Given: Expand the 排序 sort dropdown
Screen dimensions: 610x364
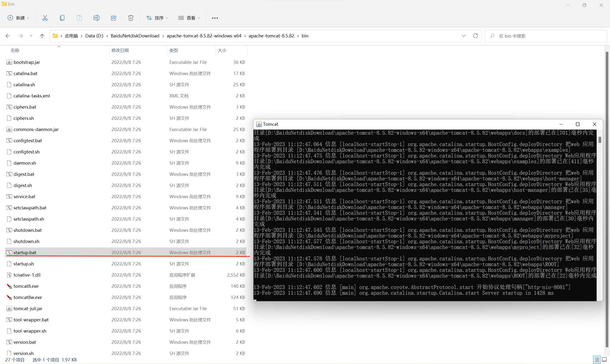Looking at the screenshot, I should 157,18.
